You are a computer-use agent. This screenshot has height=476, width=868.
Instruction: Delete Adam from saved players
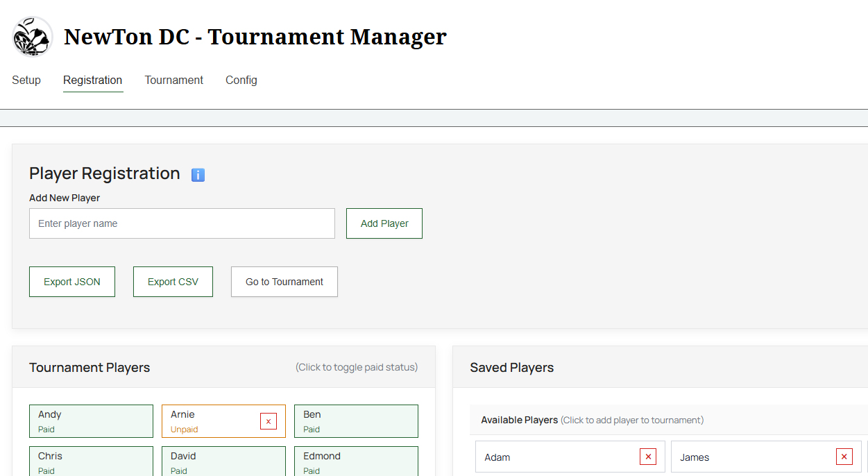point(647,456)
